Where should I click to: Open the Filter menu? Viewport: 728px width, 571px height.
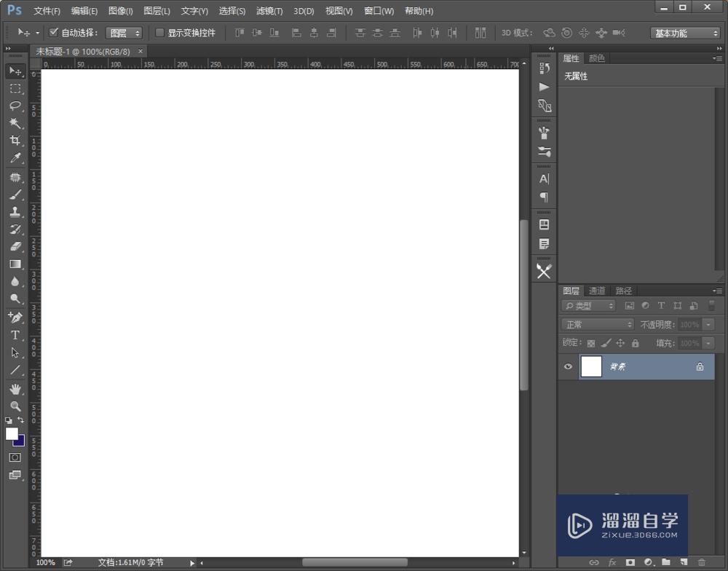click(269, 11)
